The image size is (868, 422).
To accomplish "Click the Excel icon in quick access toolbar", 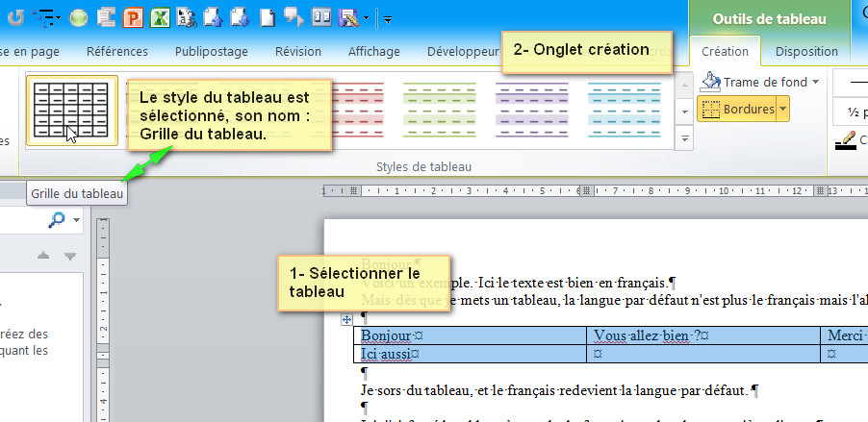I will click(x=160, y=17).
